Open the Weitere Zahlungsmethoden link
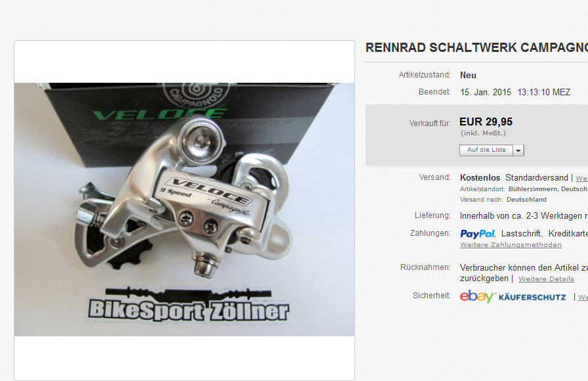The width and height of the screenshot is (588, 381). coord(511,245)
